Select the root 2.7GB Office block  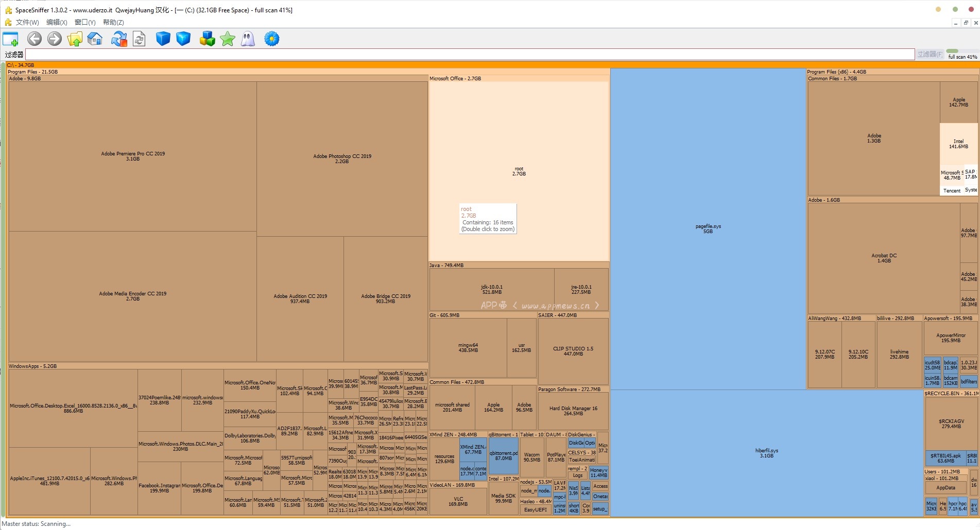519,171
